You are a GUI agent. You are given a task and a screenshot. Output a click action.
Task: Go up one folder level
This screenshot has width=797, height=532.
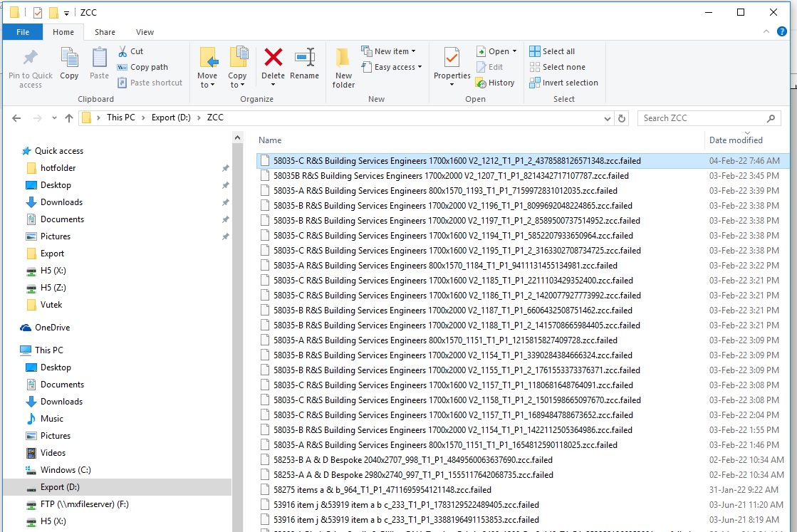(x=69, y=118)
